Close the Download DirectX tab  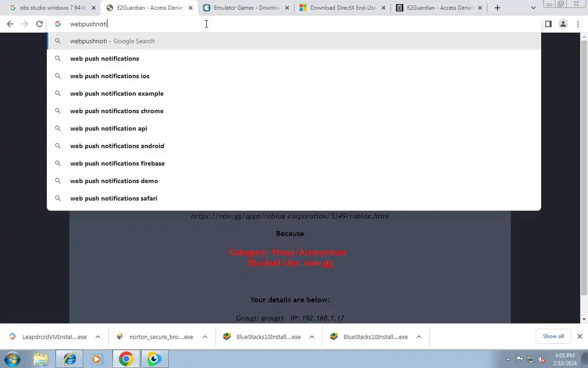(x=383, y=8)
